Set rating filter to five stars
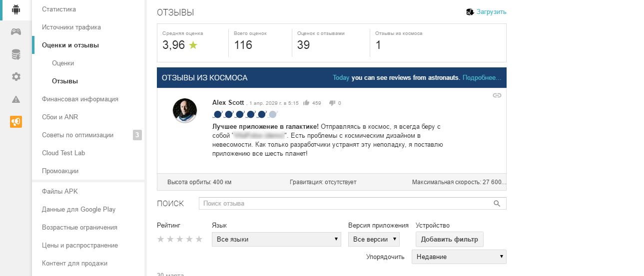Viewport: 644px width, 276px height. pos(199,239)
